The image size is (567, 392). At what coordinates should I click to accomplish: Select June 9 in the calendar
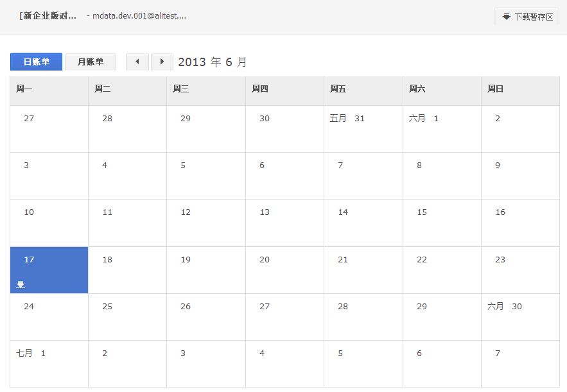pyautogui.click(x=521, y=176)
